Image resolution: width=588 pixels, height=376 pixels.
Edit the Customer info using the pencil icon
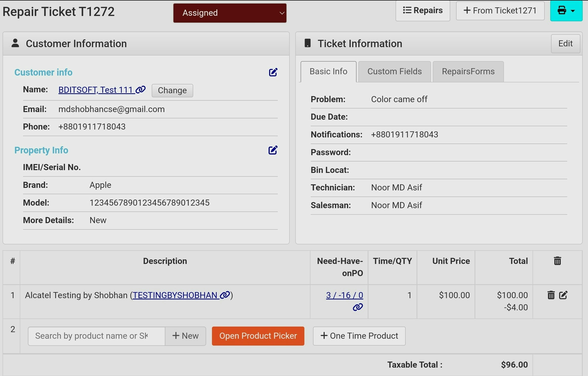[x=273, y=72]
